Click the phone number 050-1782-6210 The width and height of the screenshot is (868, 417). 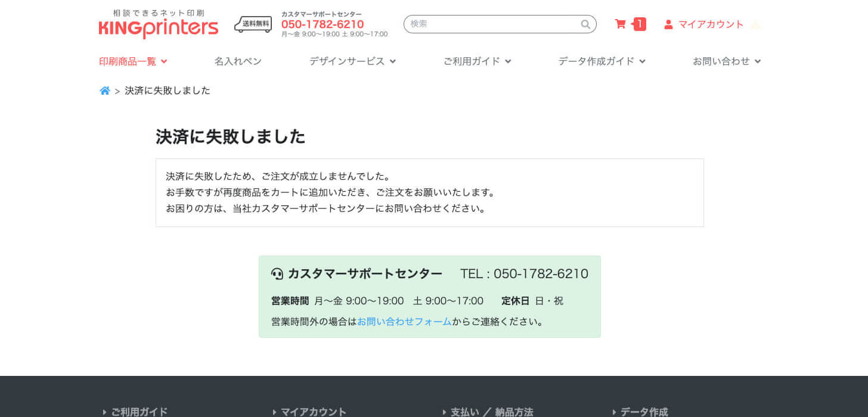click(x=323, y=24)
